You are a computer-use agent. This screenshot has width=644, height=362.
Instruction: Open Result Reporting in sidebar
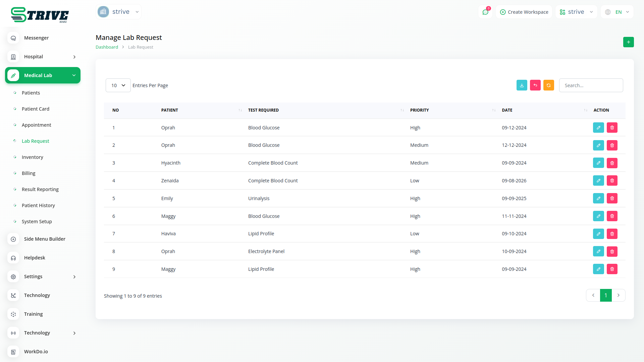(x=40, y=189)
